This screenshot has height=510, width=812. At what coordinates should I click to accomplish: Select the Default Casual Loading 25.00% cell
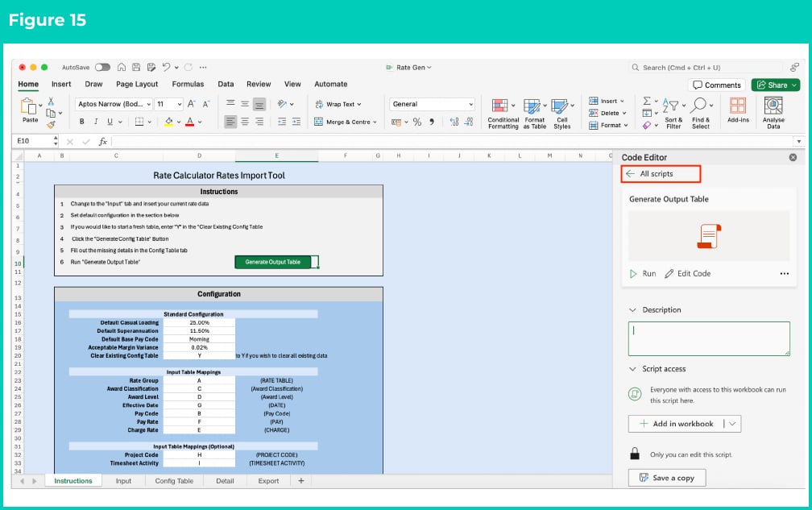tap(200, 322)
